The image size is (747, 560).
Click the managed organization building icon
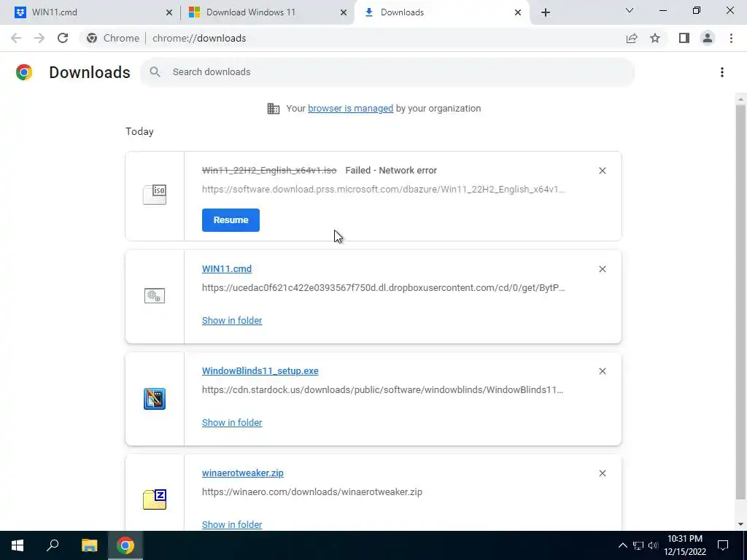tap(274, 109)
